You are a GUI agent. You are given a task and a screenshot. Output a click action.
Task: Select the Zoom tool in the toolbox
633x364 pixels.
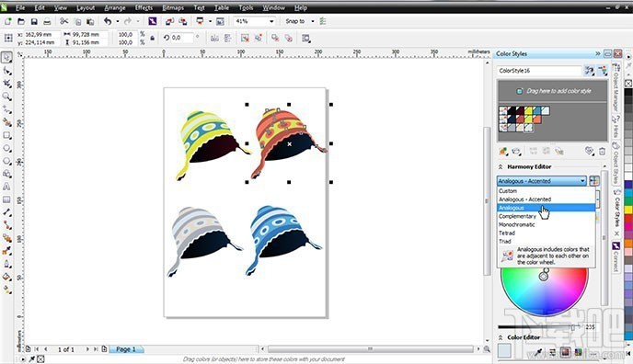point(6,97)
